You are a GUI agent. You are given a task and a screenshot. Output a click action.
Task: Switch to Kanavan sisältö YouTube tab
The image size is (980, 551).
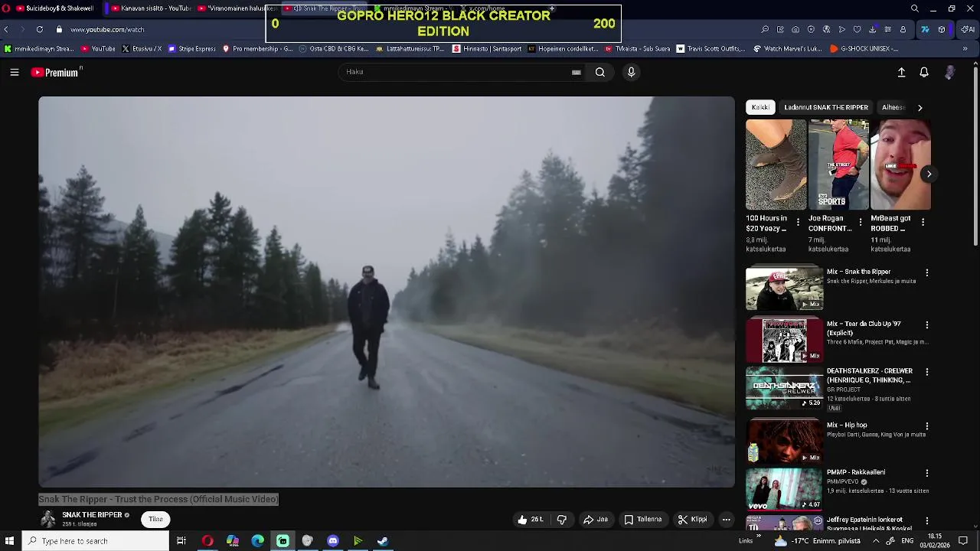pos(150,8)
